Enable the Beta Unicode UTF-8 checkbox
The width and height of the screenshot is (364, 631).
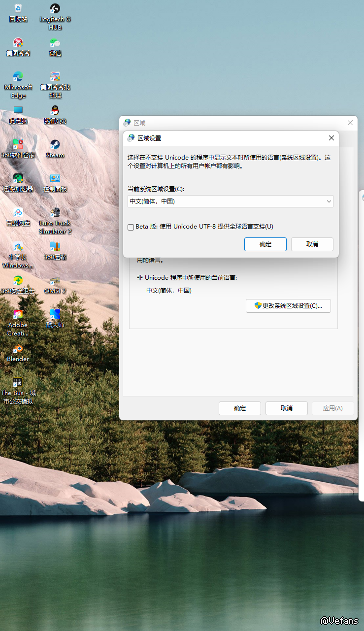coord(131,227)
